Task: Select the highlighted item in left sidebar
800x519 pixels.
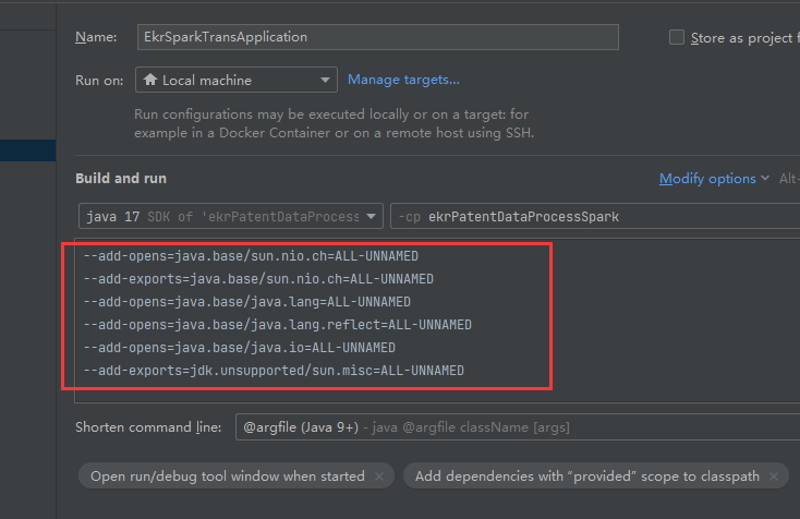Action: (x=28, y=151)
